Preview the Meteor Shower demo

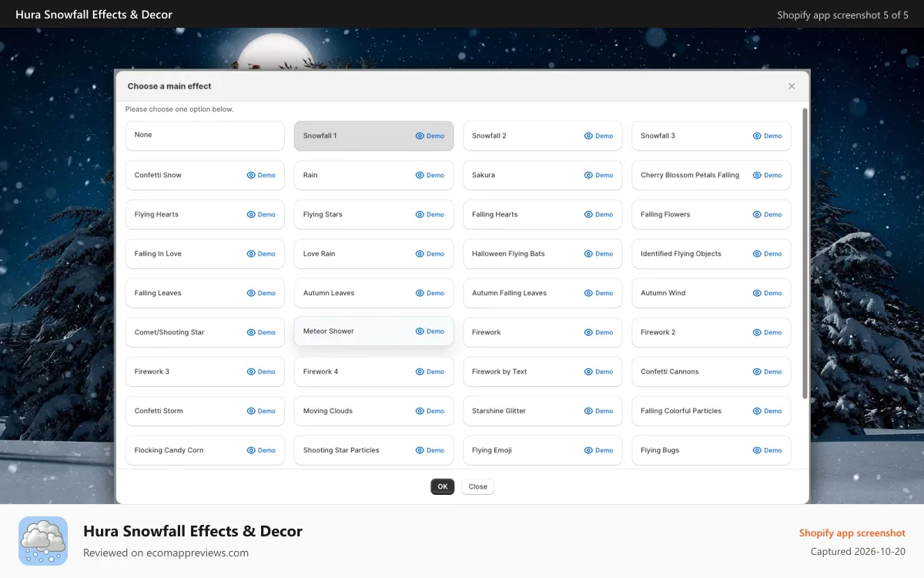(x=430, y=331)
